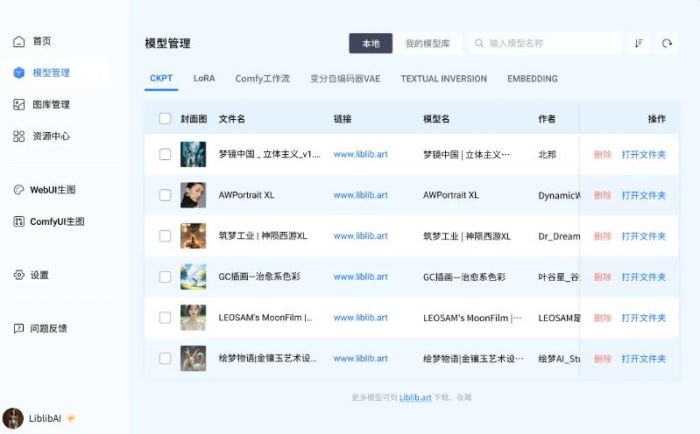The height and width of the screenshot is (434, 700).
Task: Open folder for LEOSAM's MoonFilm
Action: click(644, 317)
